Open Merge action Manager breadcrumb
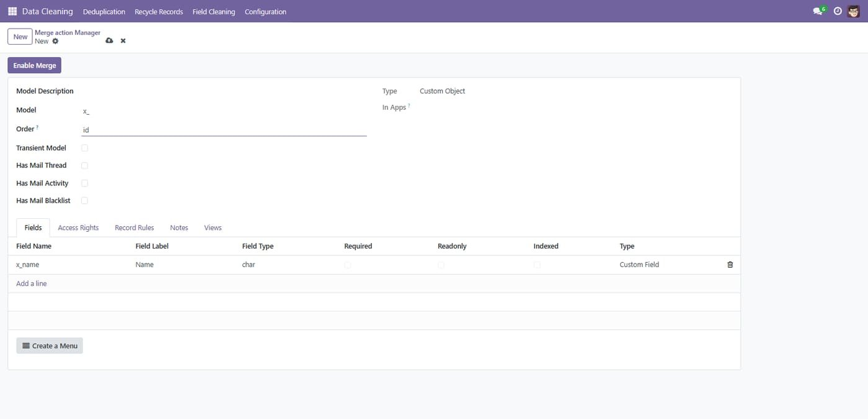868x419 pixels. point(68,32)
